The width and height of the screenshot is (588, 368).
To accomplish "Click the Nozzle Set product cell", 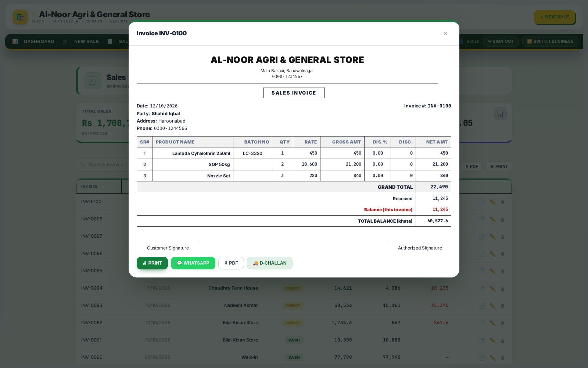I will click(193, 176).
